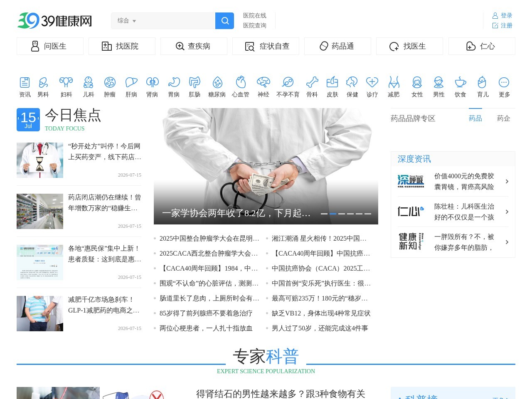Open the 找医生 button
The height and width of the screenshot is (399, 532).
[x=409, y=46]
